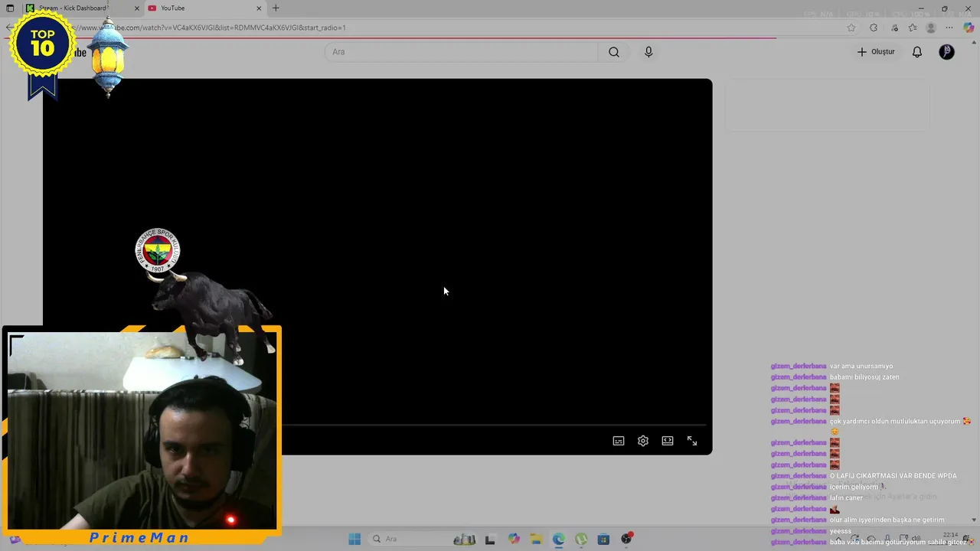Viewport: 980px width, 551px height.
Task: Click the taskbar Ara search box
Action: pyautogui.click(x=423, y=539)
